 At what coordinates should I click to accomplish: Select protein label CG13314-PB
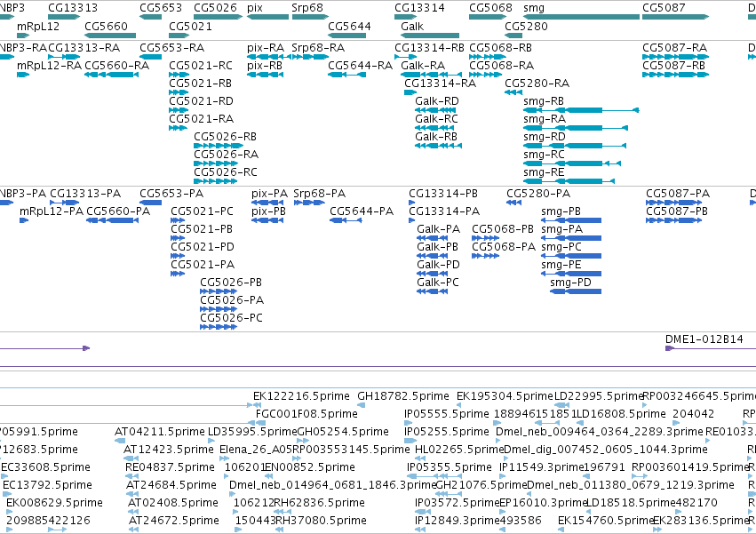point(443,194)
